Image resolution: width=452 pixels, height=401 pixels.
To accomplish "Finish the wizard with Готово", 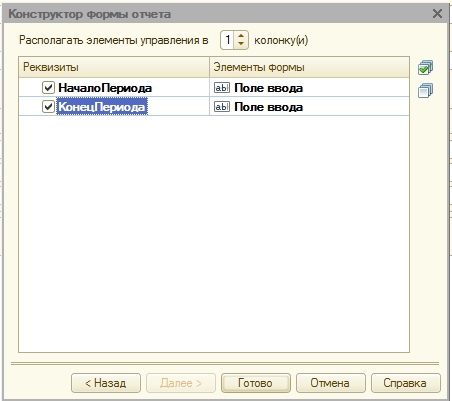I will pyautogui.click(x=256, y=383).
